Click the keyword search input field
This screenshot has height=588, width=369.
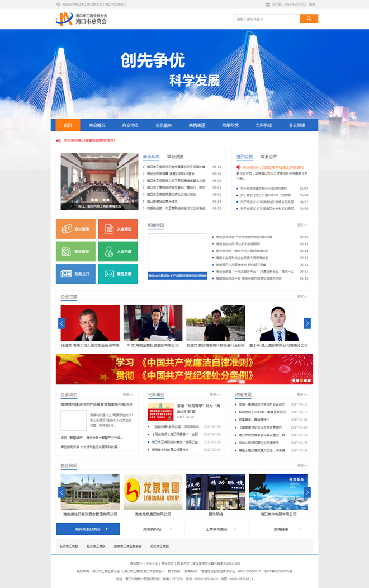(267, 19)
